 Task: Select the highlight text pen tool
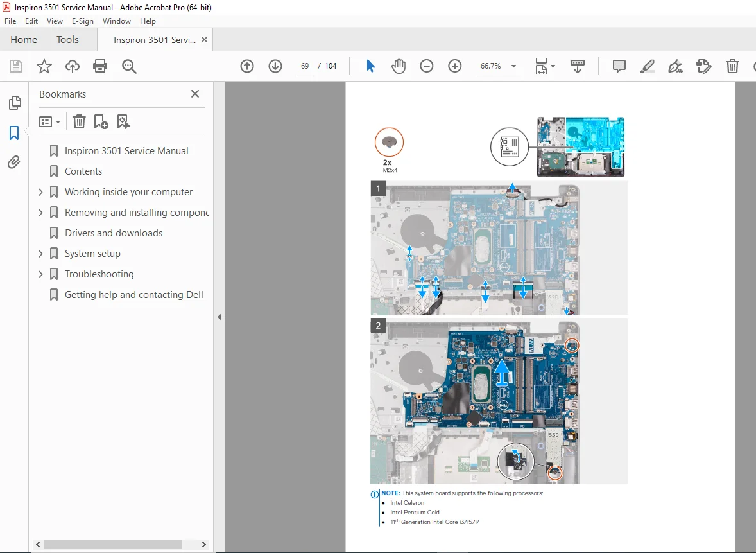647,66
